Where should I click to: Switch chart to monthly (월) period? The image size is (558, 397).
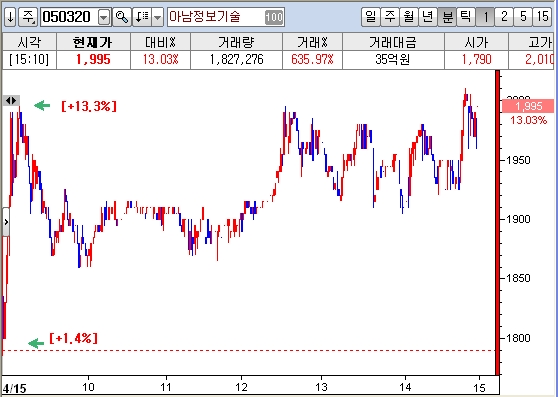coord(409,17)
